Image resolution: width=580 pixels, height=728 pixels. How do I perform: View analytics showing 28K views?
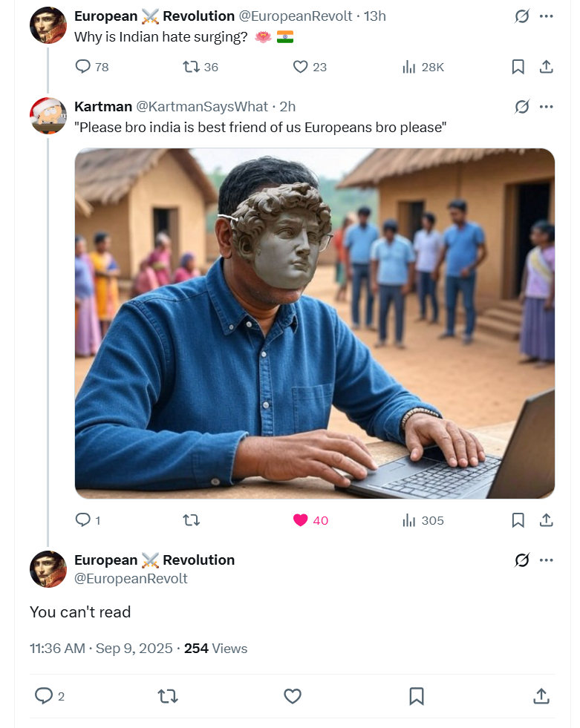423,68
